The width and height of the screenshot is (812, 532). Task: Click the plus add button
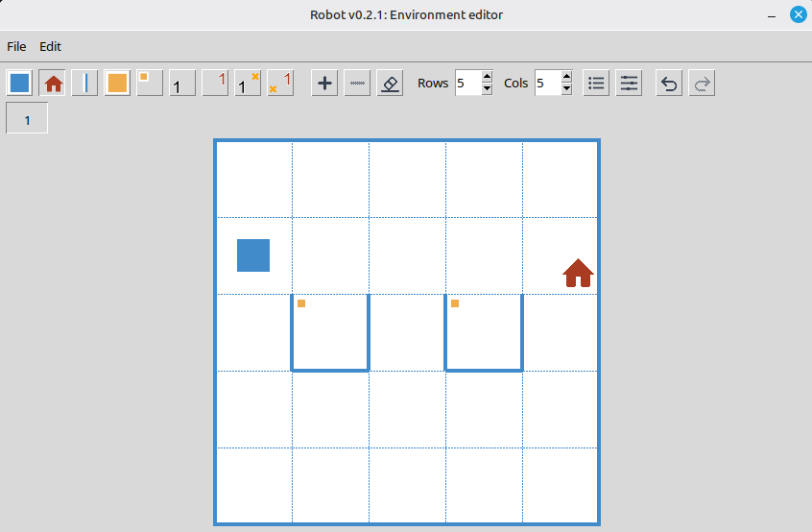tap(324, 83)
